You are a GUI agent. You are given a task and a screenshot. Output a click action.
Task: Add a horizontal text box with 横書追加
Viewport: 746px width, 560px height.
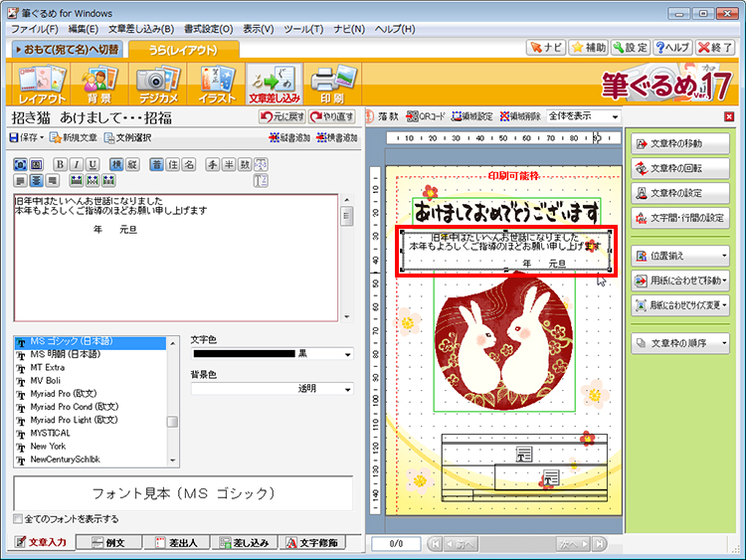(x=337, y=138)
